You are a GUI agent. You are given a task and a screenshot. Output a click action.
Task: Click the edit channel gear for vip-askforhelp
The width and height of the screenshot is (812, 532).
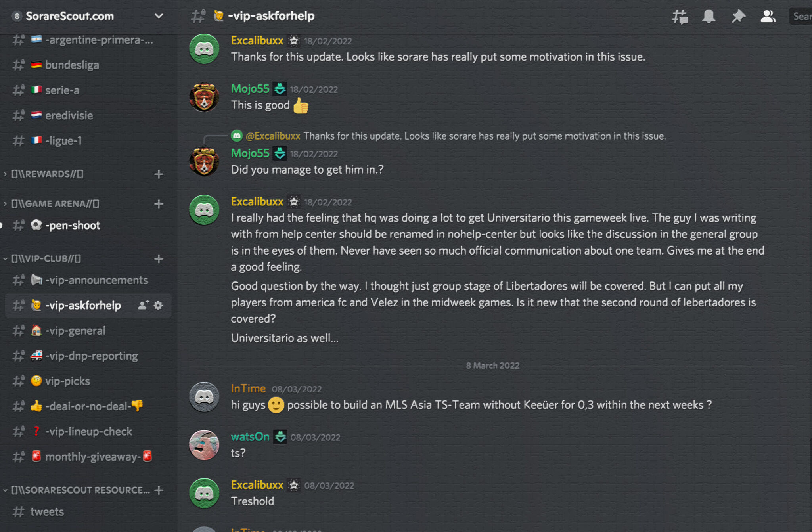(158, 306)
